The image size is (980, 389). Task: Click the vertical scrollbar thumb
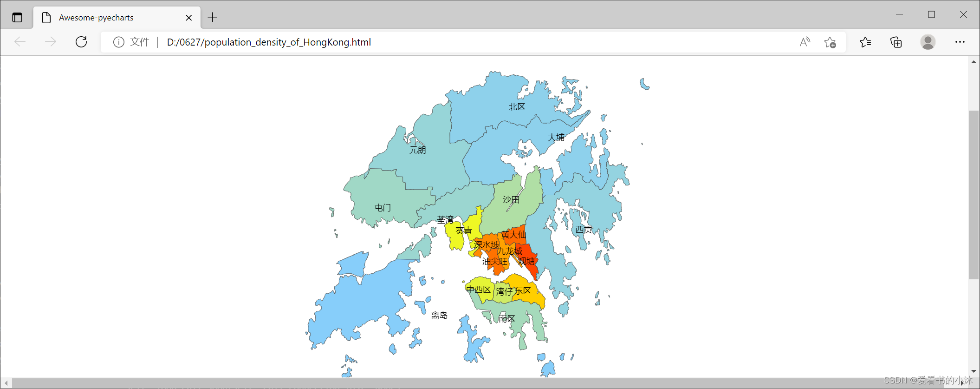(x=974, y=195)
